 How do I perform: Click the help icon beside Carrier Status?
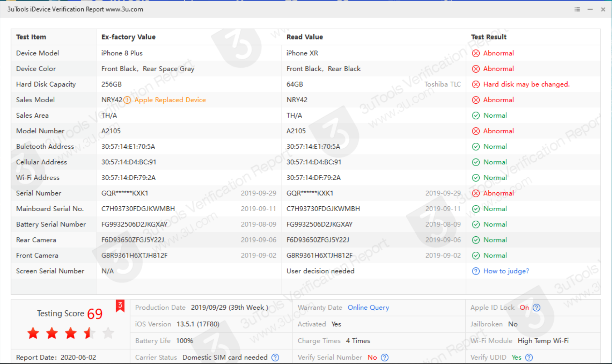(275, 358)
